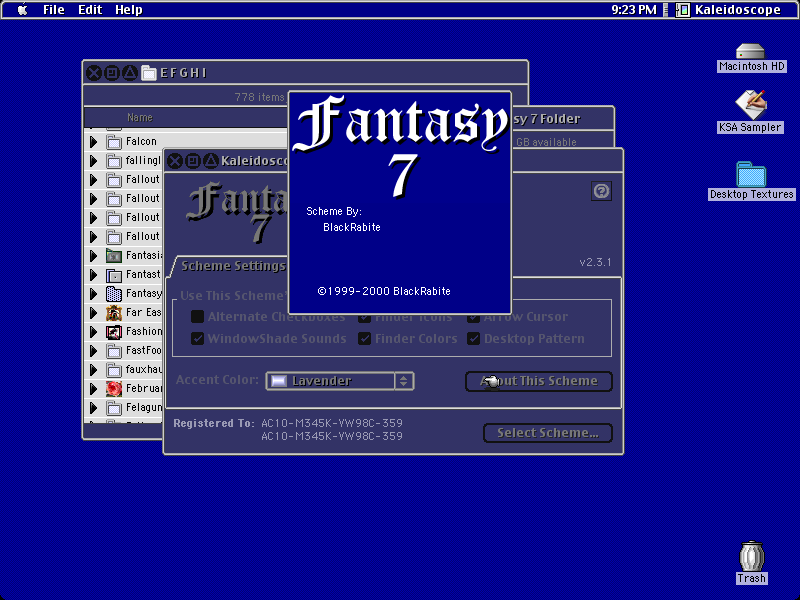The width and height of the screenshot is (800, 600).
Task: Select the Far Eas row name
Action: (x=143, y=313)
